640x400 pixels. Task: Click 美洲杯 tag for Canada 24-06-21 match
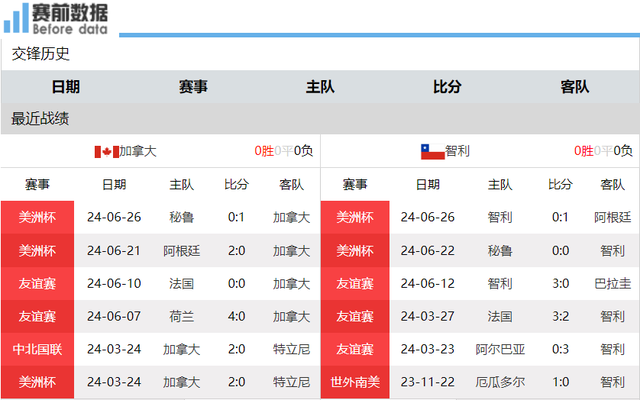(37, 251)
